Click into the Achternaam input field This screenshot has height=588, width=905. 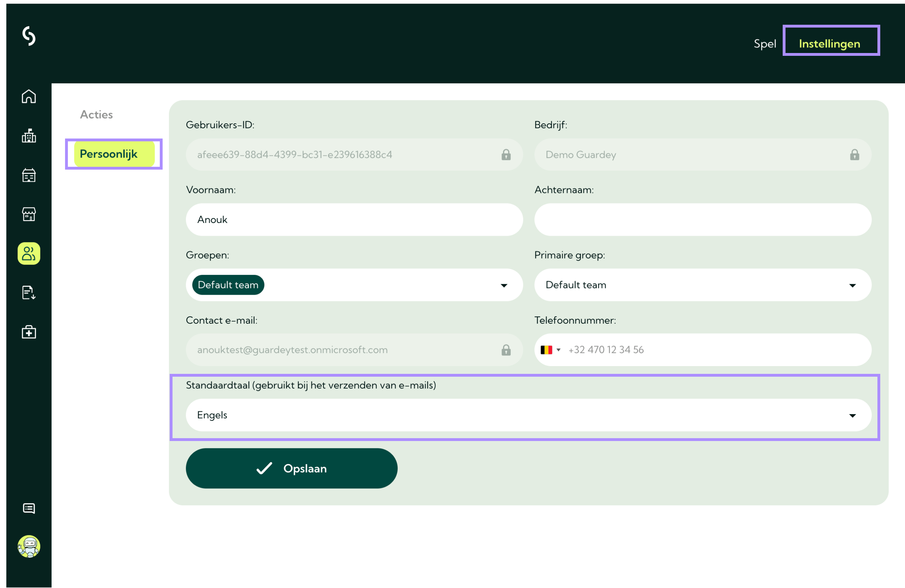[x=702, y=220]
